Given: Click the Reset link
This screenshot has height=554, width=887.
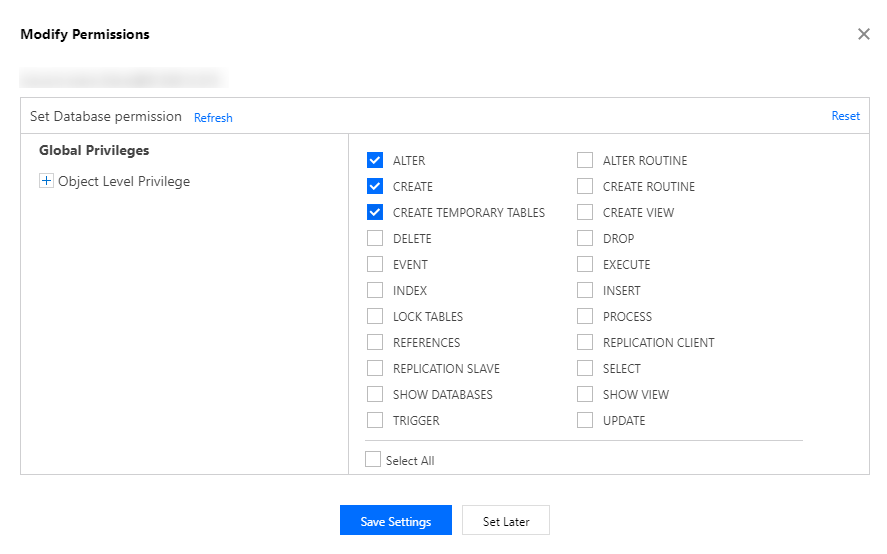Looking at the screenshot, I should point(845,116).
